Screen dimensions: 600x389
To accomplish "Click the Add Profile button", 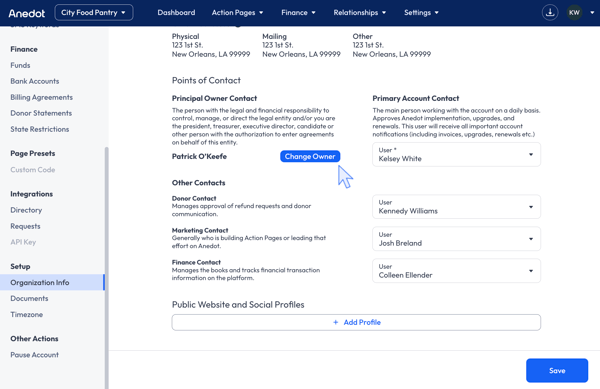I will tap(356, 322).
